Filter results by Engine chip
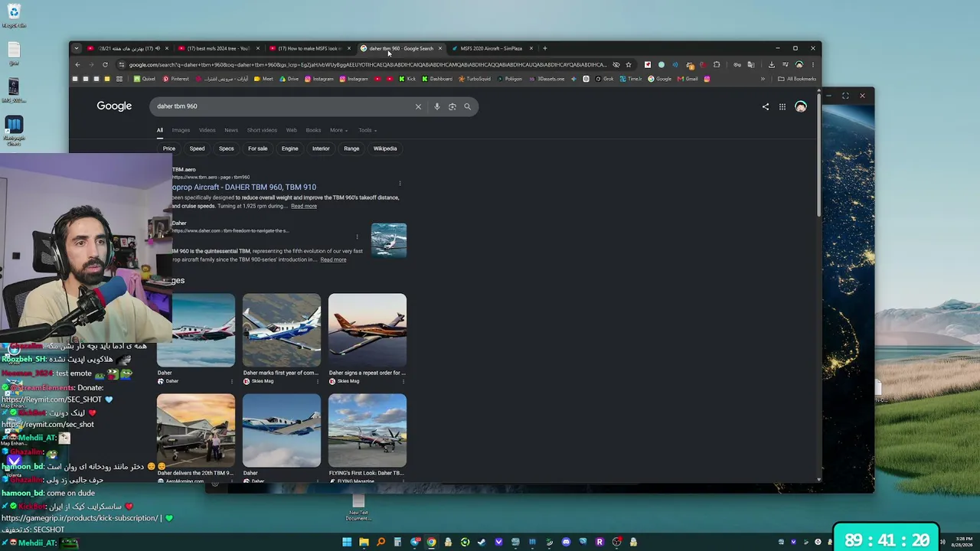 click(289, 148)
